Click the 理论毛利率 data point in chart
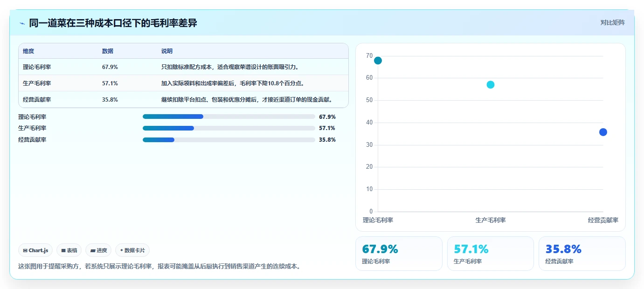This screenshot has height=289, width=644. [378, 61]
